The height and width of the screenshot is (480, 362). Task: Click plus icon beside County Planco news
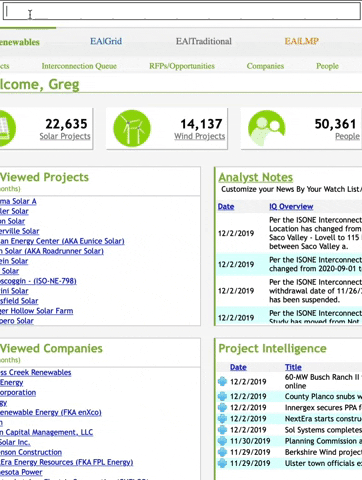pyautogui.click(x=222, y=396)
